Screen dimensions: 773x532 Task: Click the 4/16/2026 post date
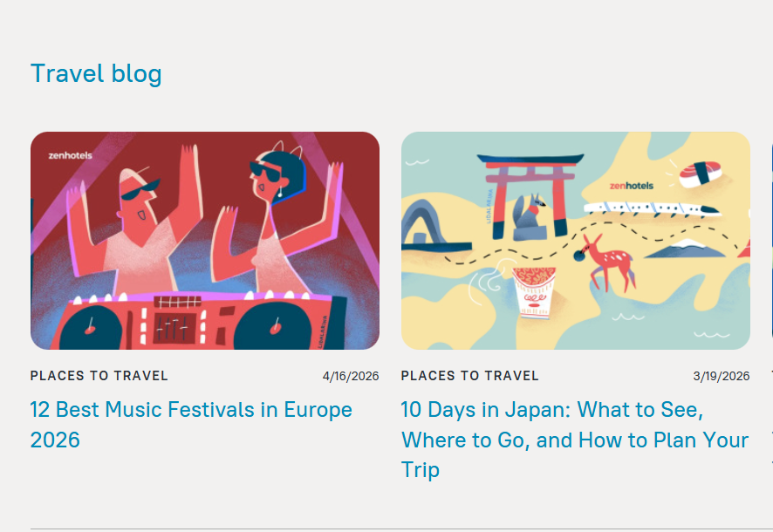pyautogui.click(x=351, y=377)
